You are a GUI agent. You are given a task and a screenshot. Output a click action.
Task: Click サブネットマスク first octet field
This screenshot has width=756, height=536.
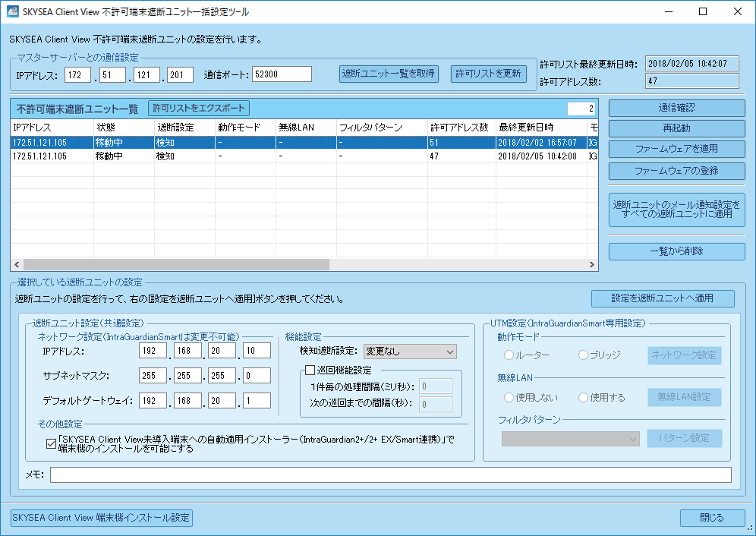coord(153,376)
